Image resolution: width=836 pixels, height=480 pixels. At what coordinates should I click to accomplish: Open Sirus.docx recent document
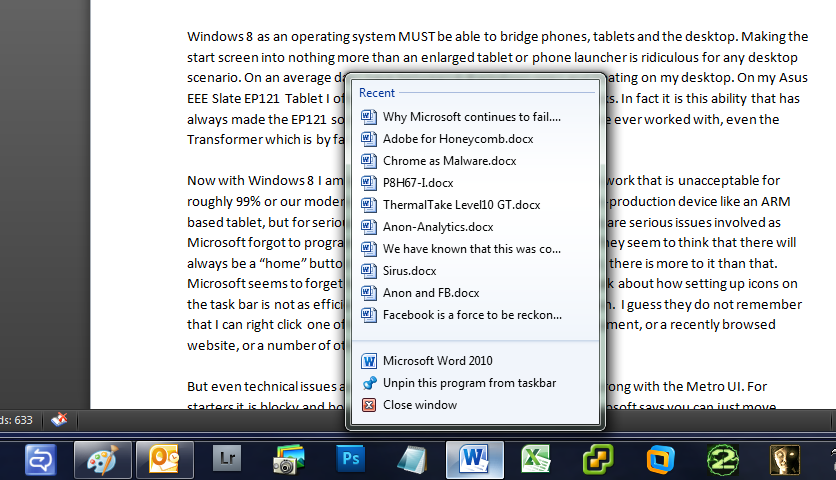[475, 271]
